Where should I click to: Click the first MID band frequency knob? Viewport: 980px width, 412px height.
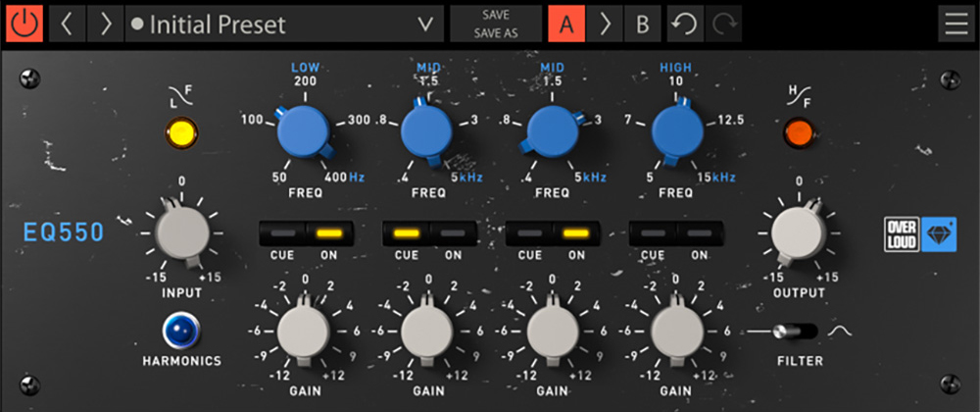426,130
